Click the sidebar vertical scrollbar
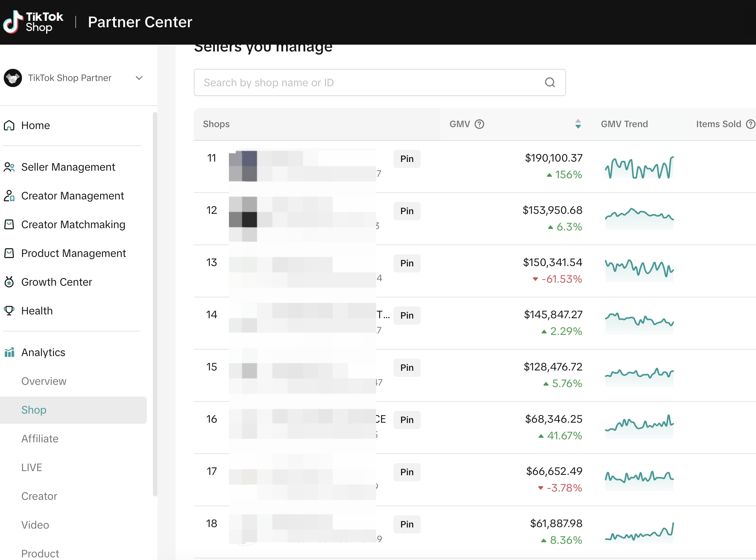The width and height of the screenshot is (756, 560). click(x=155, y=304)
